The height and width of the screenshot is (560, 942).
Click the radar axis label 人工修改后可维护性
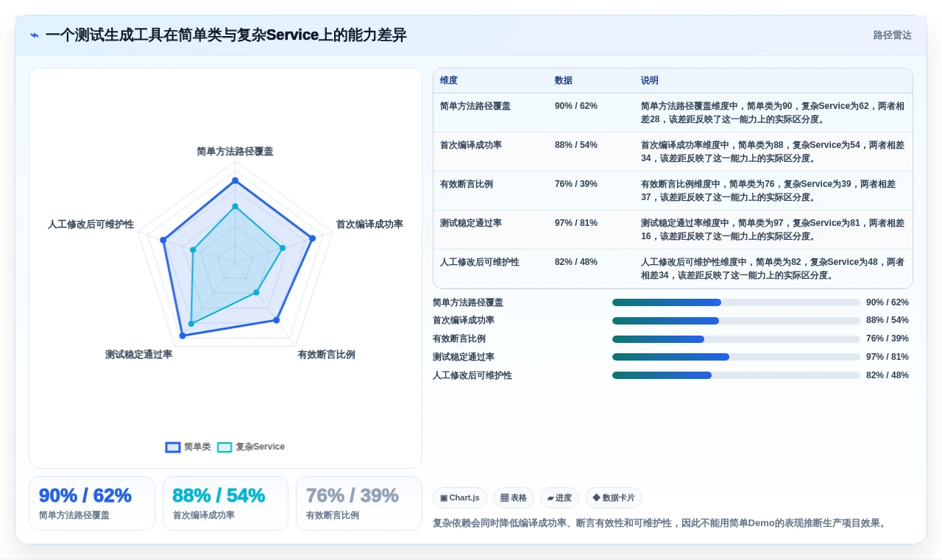[91, 224]
